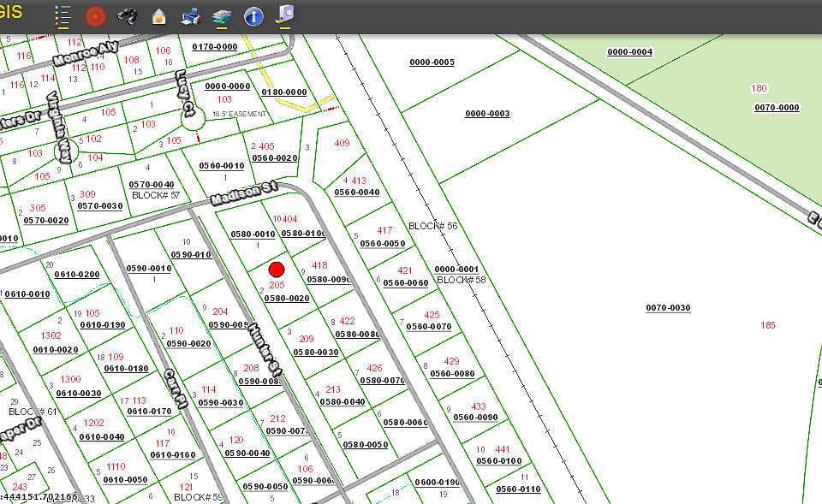Click parcel label 0590-0020
This screenshot has height=504, width=822.
point(188,344)
